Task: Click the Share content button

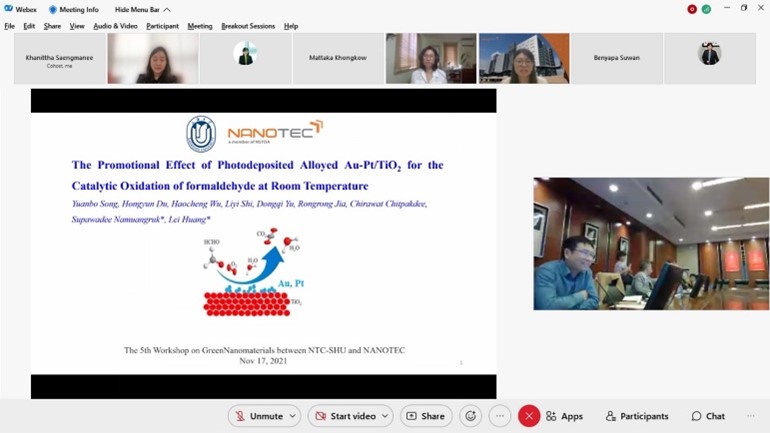Action: coord(426,416)
